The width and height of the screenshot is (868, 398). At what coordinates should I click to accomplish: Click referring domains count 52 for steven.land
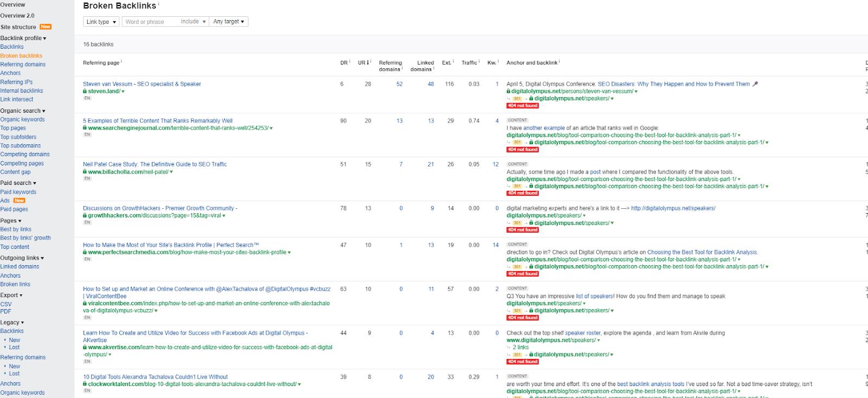coord(399,84)
